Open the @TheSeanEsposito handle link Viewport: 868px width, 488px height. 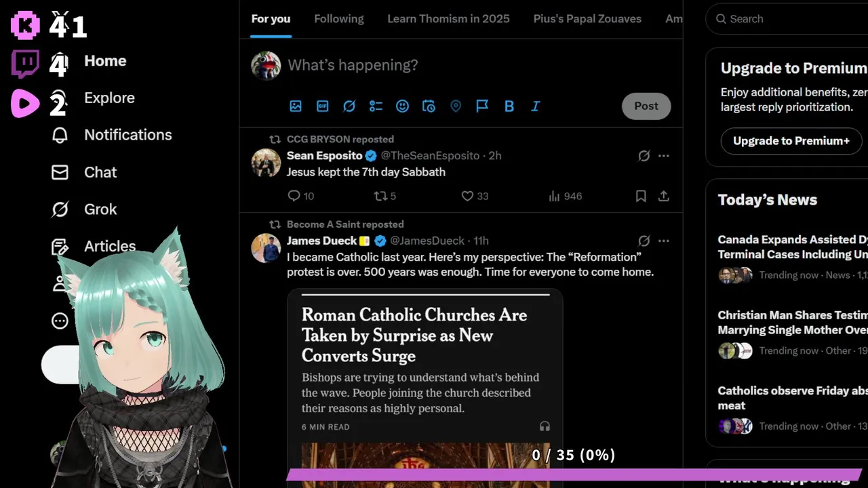[x=431, y=156]
